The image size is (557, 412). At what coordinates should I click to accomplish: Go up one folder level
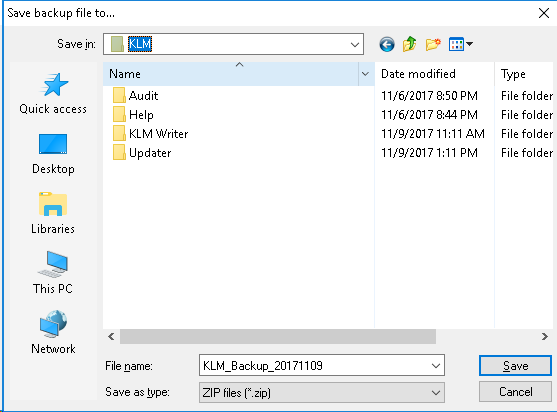coord(410,44)
